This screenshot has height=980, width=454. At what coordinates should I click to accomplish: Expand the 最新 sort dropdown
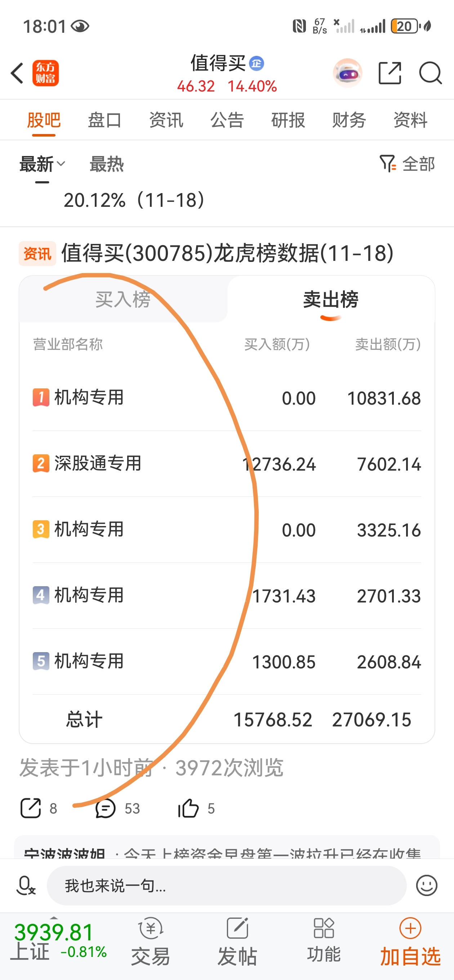[x=42, y=164]
